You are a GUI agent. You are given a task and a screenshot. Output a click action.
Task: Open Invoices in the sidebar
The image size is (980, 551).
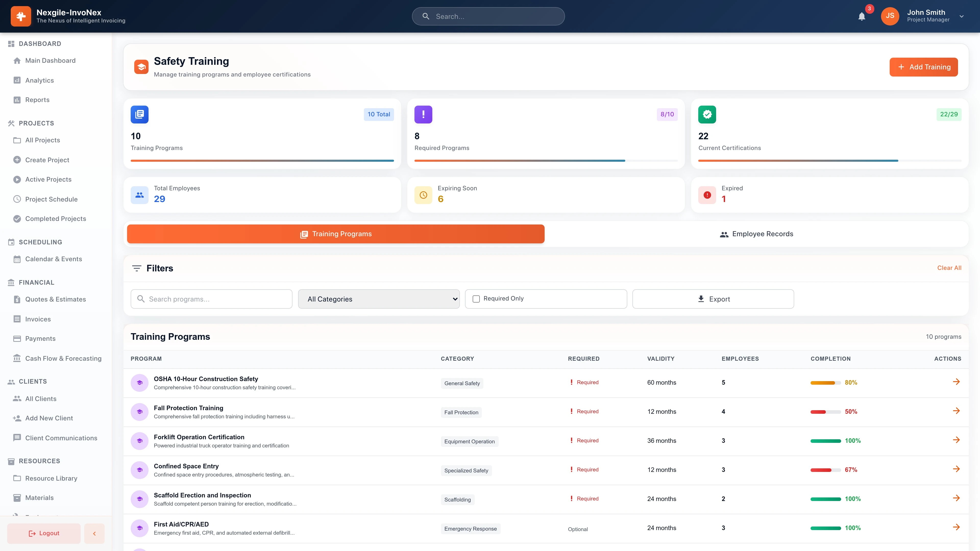38,319
